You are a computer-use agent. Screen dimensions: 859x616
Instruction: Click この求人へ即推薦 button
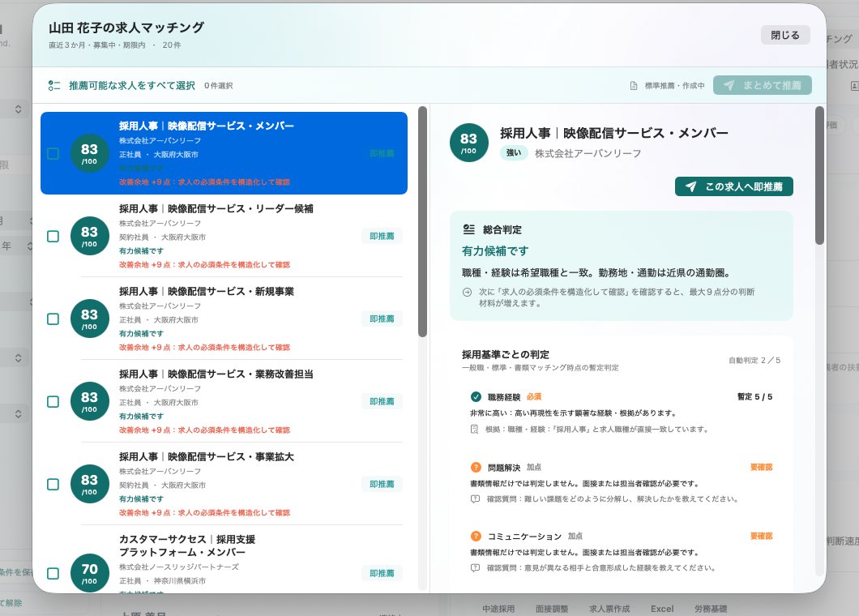click(733, 187)
